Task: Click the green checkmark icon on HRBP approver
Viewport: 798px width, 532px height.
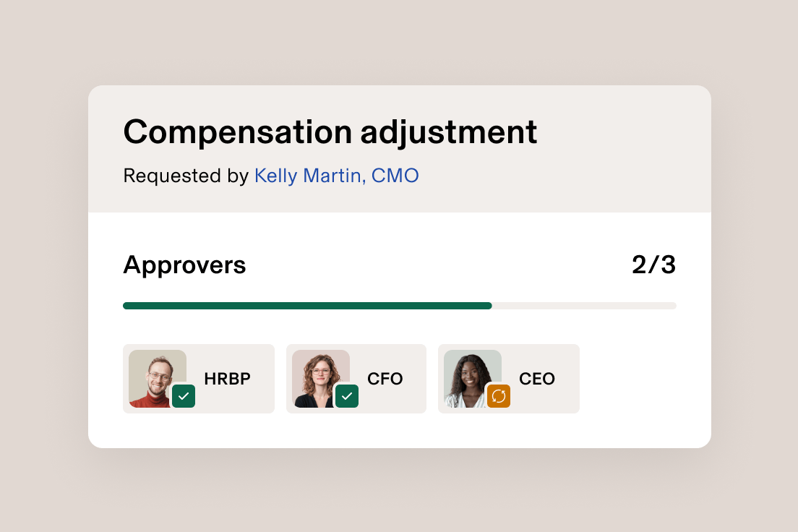Action: (x=184, y=396)
